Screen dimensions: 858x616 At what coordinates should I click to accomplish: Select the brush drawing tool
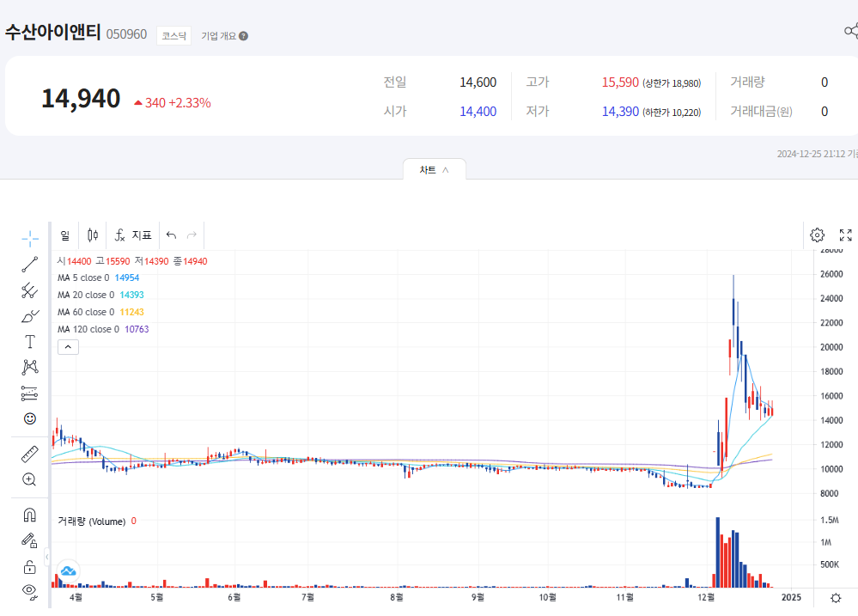click(30, 316)
